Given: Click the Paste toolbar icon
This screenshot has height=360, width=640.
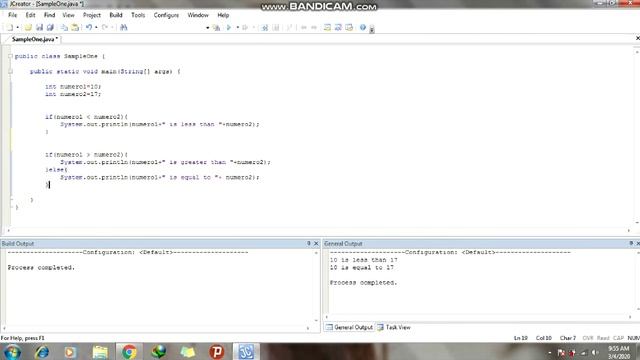Looking at the screenshot, I should tap(75, 27).
